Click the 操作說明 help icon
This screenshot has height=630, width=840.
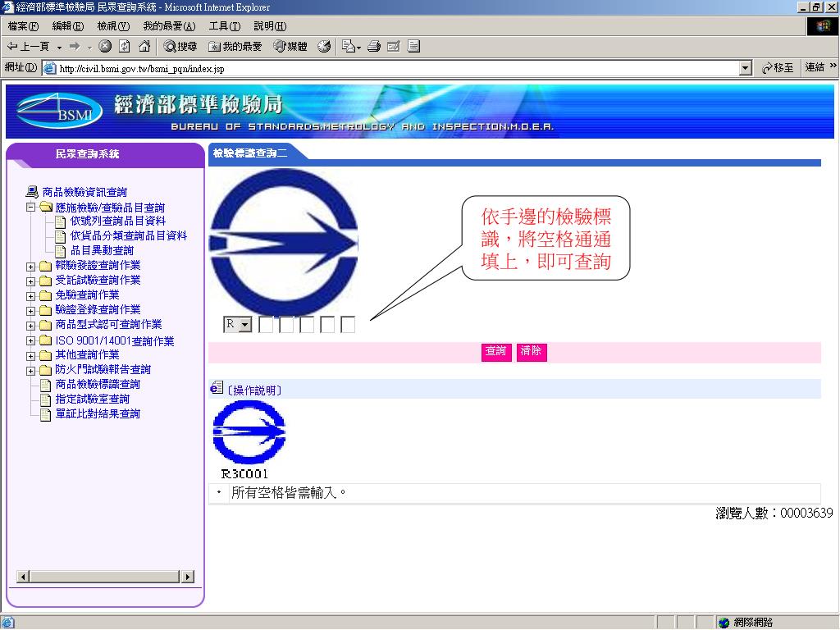point(217,388)
